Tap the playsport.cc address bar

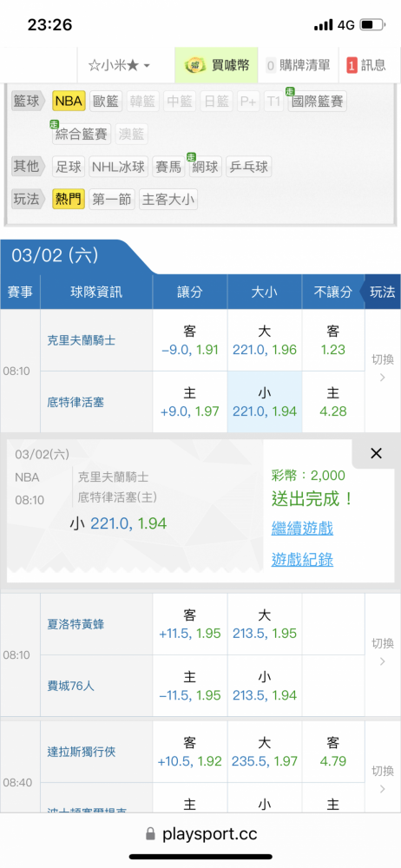coord(200,833)
